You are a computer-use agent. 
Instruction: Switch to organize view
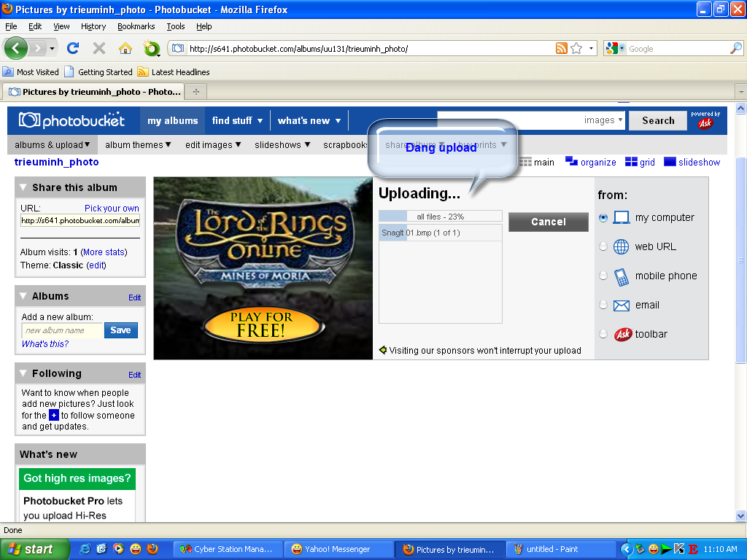[591, 162]
